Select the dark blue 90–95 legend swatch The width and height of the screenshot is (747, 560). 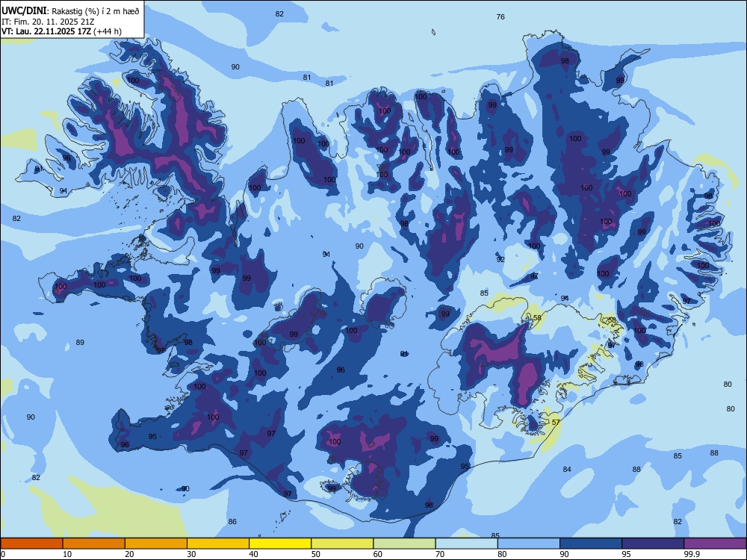point(591,544)
